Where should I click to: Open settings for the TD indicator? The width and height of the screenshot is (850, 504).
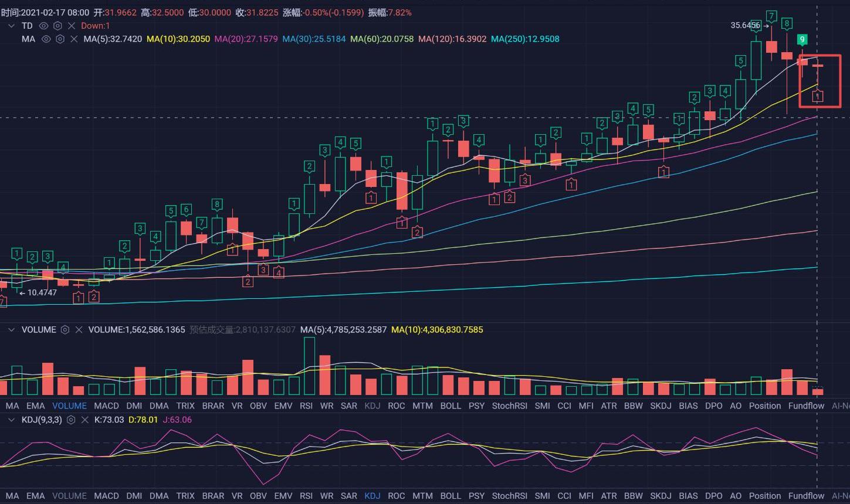coord(57,26)
